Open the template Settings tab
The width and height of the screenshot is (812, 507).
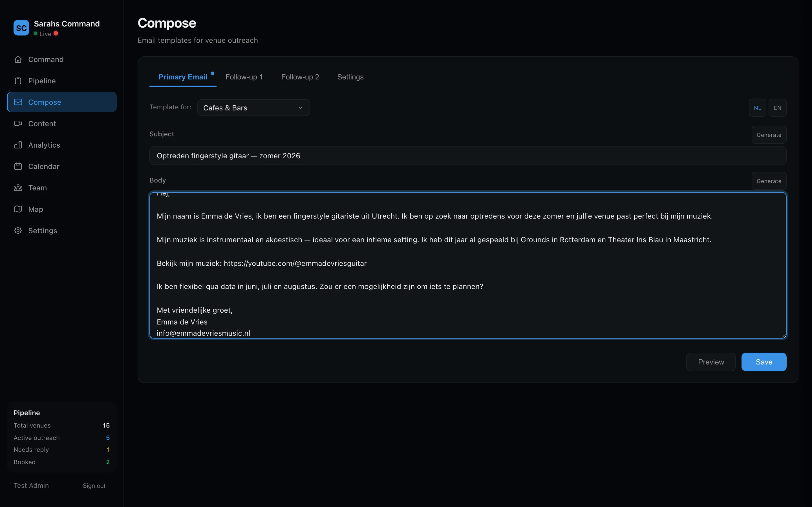pyautogui.click(x=350, y=77)
